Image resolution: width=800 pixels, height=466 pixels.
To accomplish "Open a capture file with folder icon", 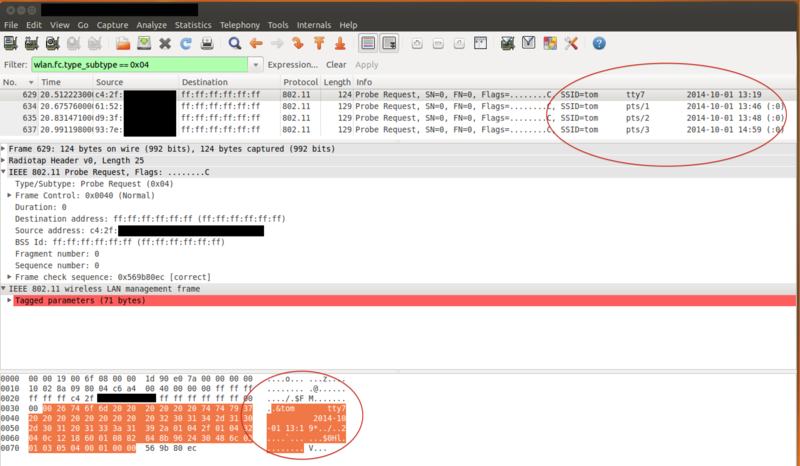I will pos(123,44).
